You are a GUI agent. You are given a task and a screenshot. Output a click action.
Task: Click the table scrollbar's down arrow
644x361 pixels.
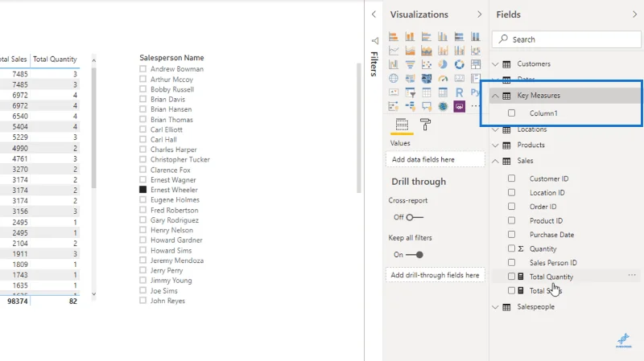click(93, 293)
